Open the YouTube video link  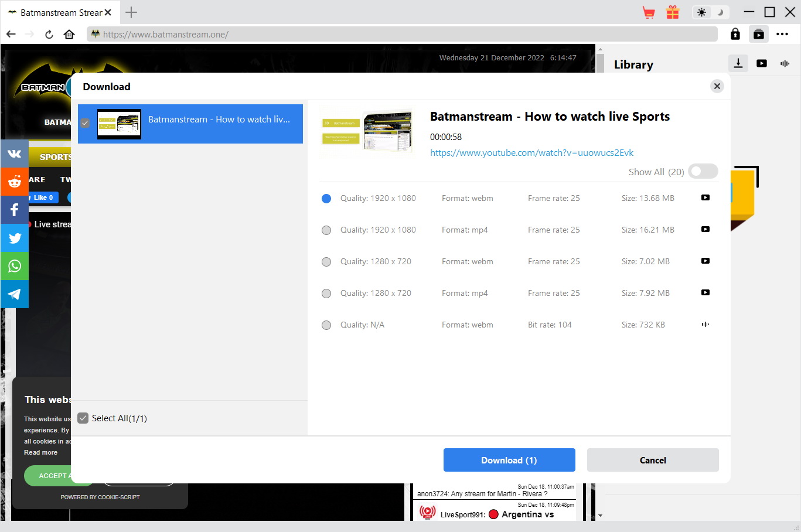tap(531, 152)
